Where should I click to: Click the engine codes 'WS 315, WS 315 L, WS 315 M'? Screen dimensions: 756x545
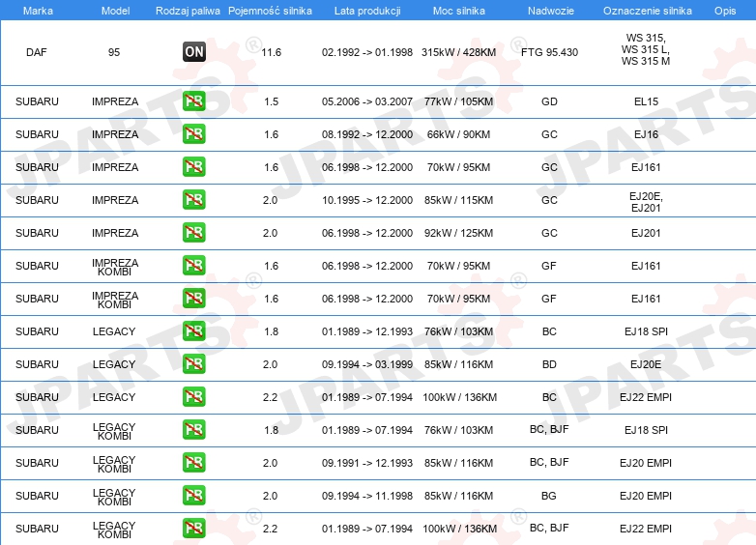646,49
